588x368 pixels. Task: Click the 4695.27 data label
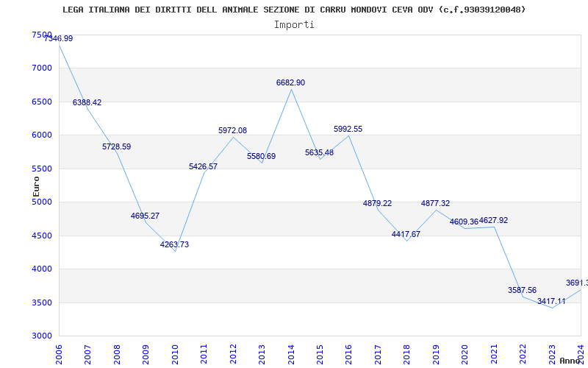(145, 216)
